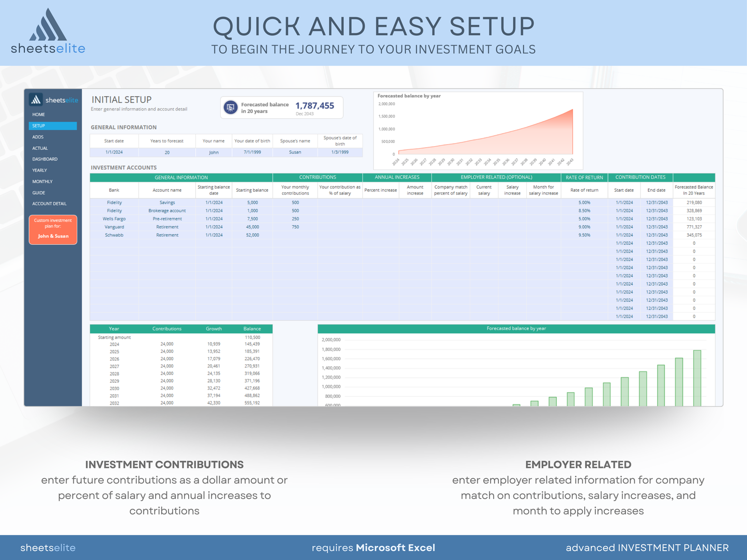Click the 2030 balance 427,668 cell
The width and height of the screenshot is (747, 560).
252,388
